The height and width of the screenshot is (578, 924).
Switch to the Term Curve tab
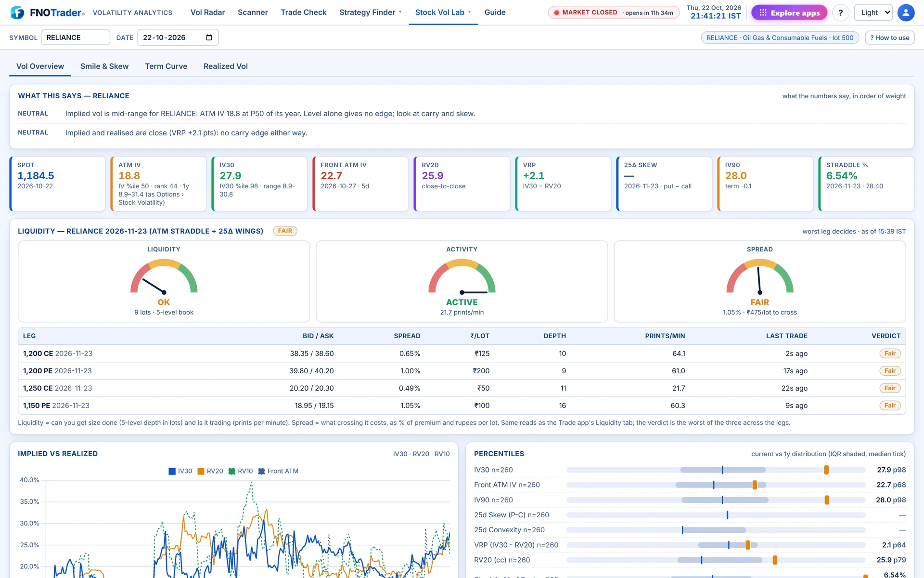[166, 66]
